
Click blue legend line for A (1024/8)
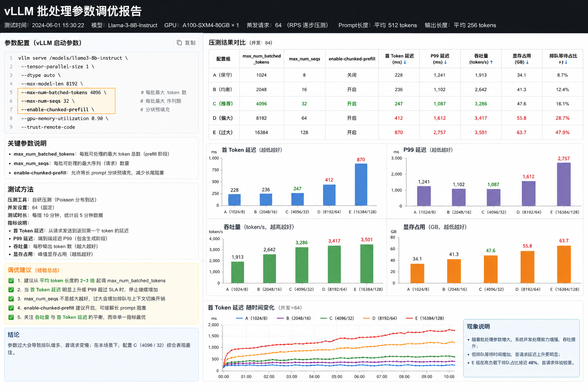tap(239, 318)
